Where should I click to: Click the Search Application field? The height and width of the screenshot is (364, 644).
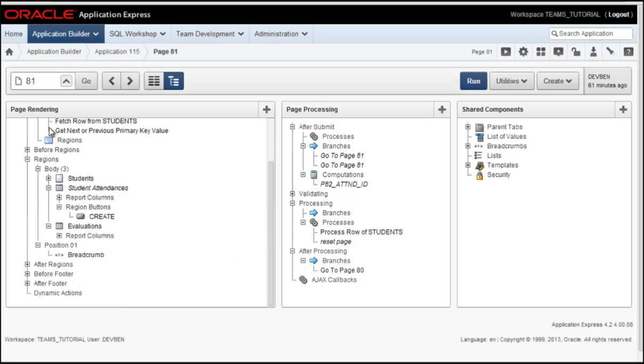tap(591, 34)
